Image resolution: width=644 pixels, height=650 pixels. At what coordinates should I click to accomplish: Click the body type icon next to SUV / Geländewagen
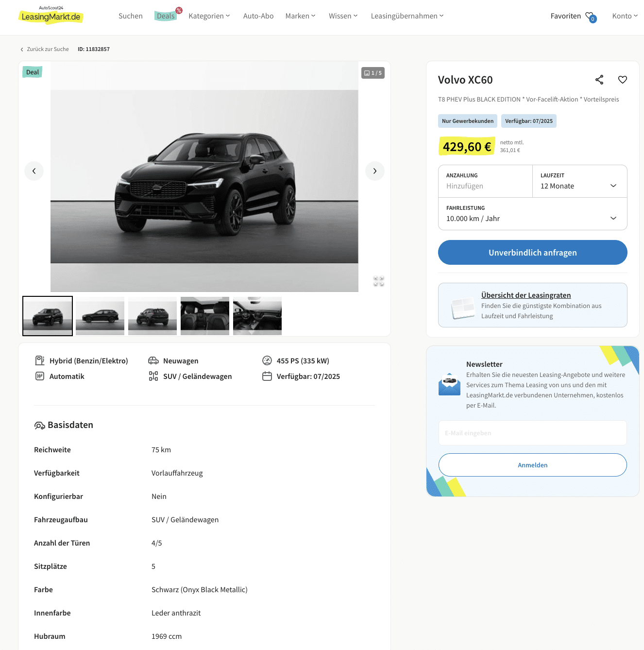pos(153,376)
